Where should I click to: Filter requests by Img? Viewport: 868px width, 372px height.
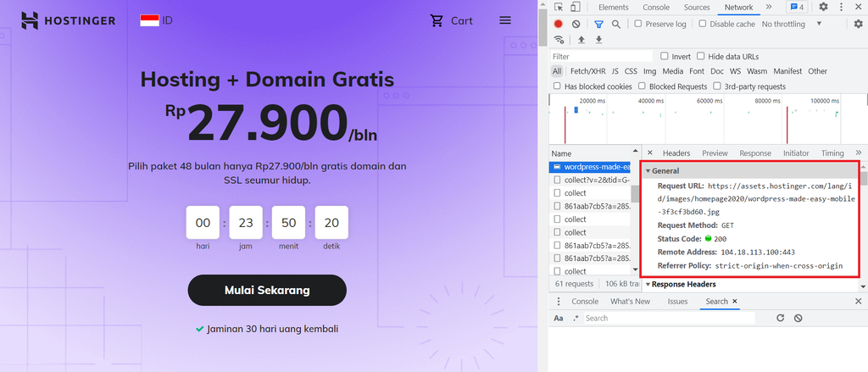[650, 71]
